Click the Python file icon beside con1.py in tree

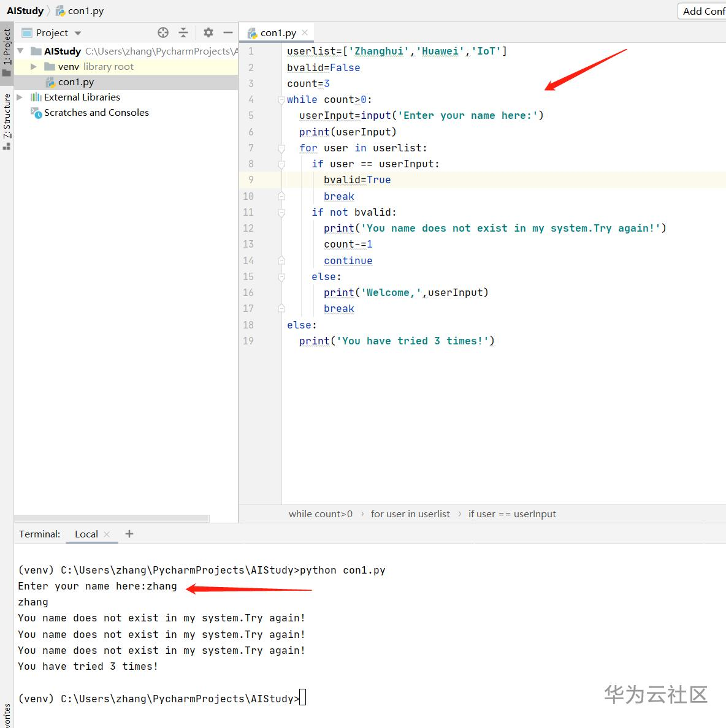tap(50, 82)
